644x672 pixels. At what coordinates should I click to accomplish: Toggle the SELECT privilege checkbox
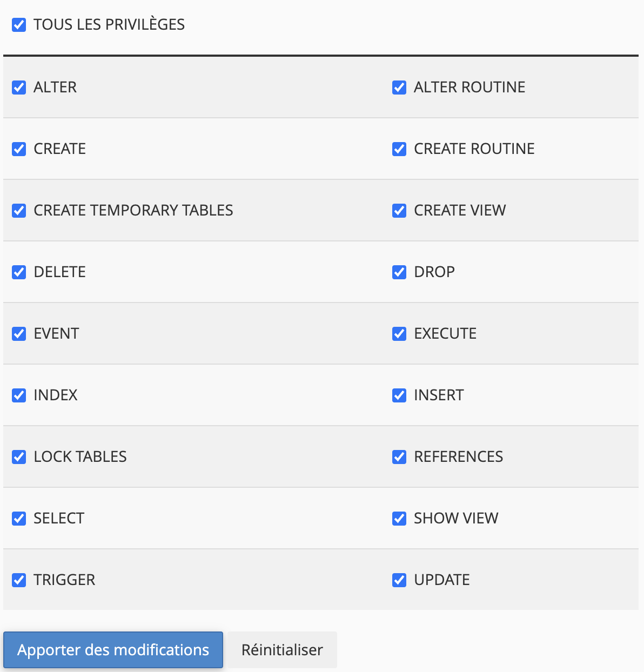coord(19,519)
